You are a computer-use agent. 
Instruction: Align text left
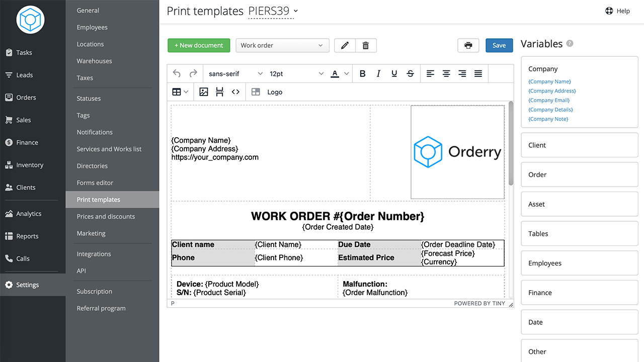430,73
